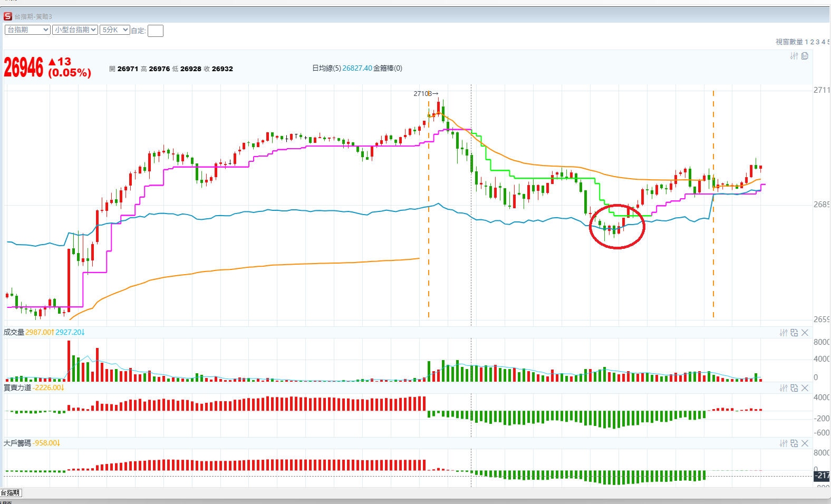
Task: Open the 台指期 product dropdown
Action: click(27, 30)
